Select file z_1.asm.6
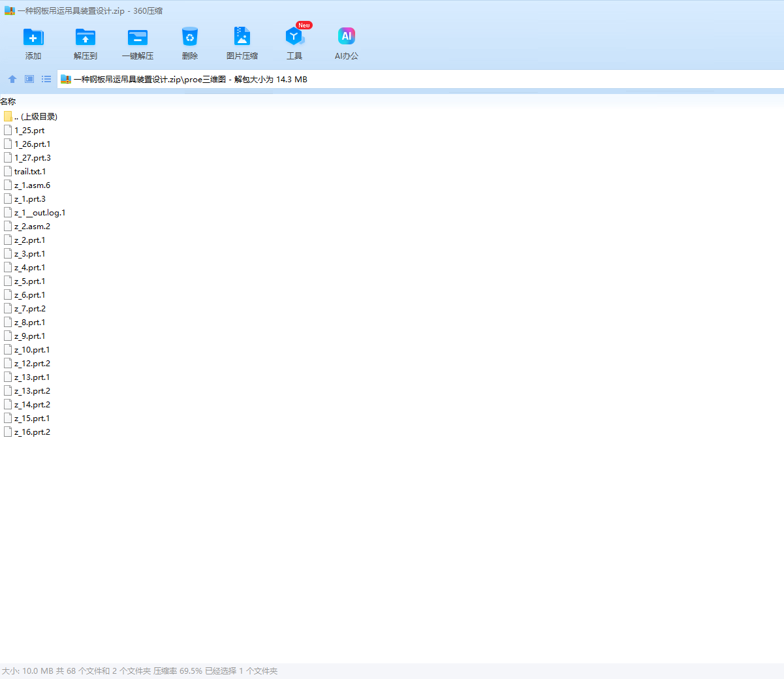The image size is (784, 679). point(27,185)
